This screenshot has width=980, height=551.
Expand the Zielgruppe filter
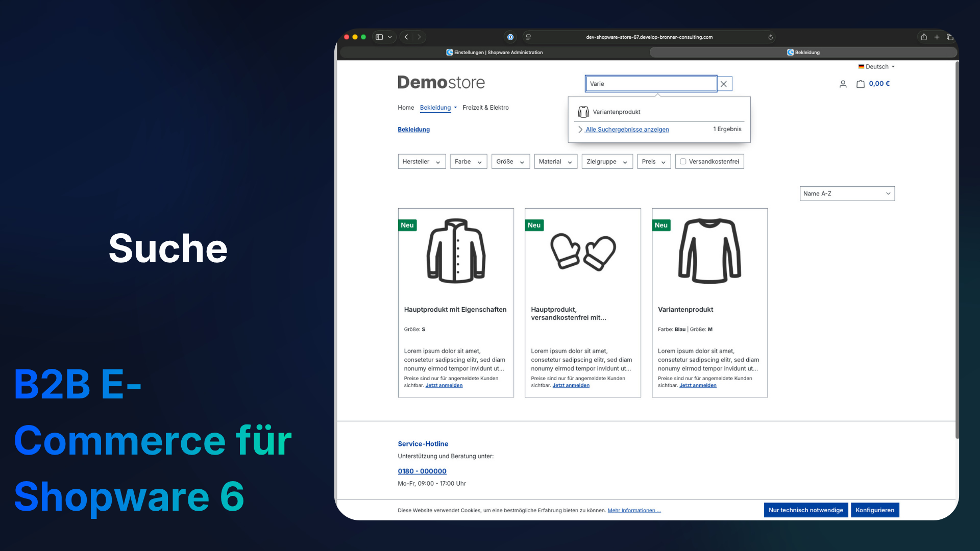click(x=607, y=162)
